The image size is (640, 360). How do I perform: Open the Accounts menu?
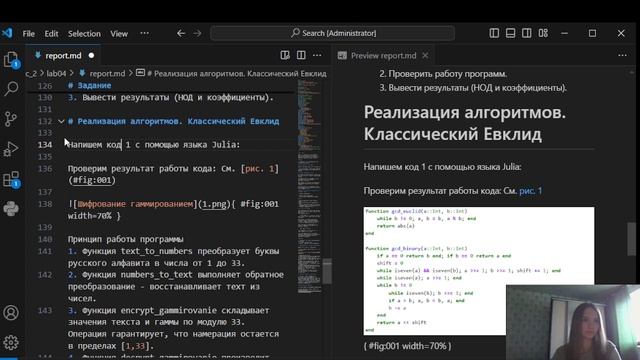pyautogui.click(x=11, y=313)
